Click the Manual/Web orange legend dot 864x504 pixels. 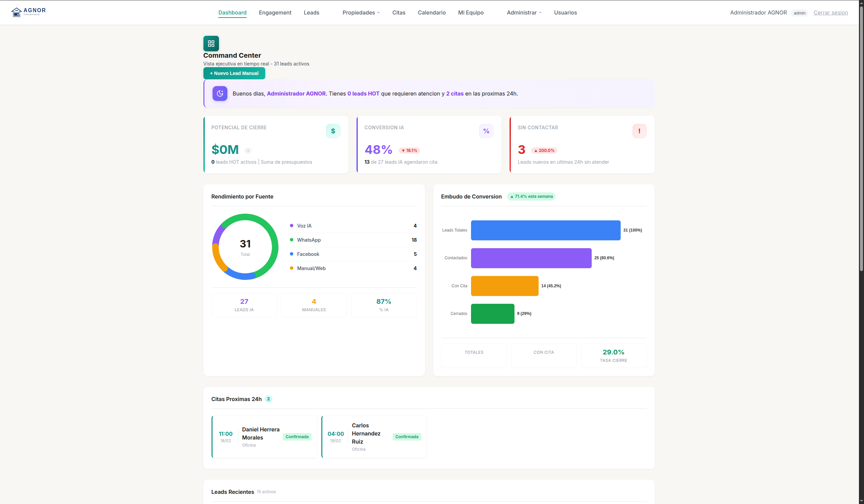coord(291,268)
